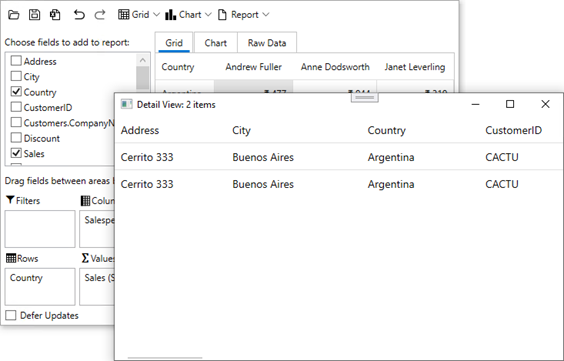Click the Report page icon in toolbar
564x361 pixels.
pos(222,15)
